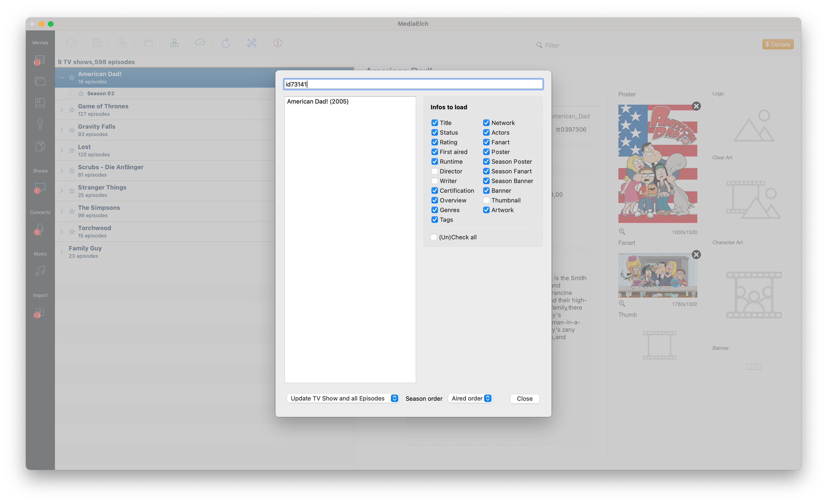827x504 pixels.
Task: Remove the fanart image with X button
Action: coord(696,255)
